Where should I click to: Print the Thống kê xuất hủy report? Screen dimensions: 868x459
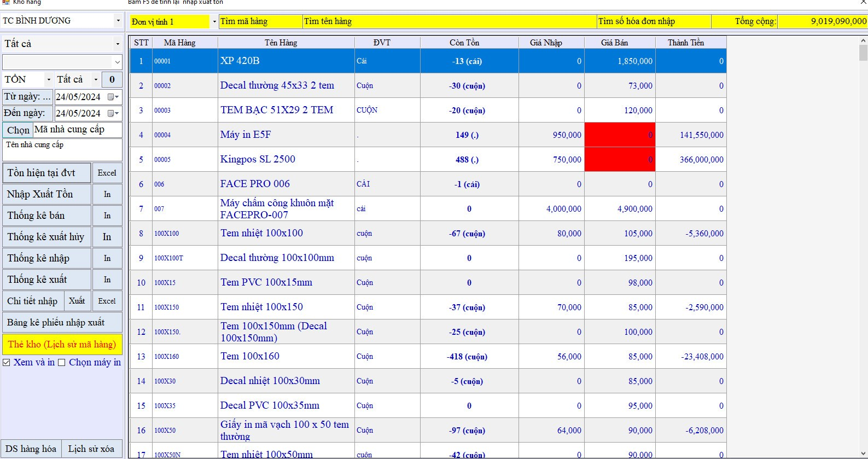[x=107, y=237]
